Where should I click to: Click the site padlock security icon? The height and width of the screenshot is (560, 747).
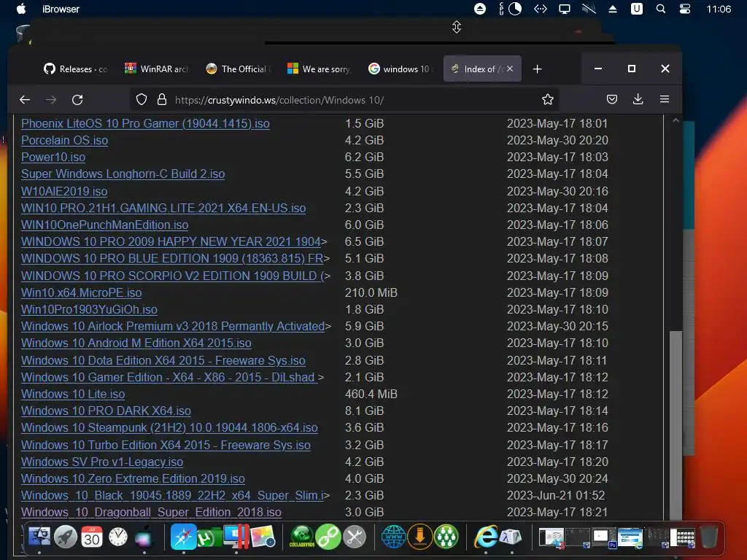pos(162,99)
